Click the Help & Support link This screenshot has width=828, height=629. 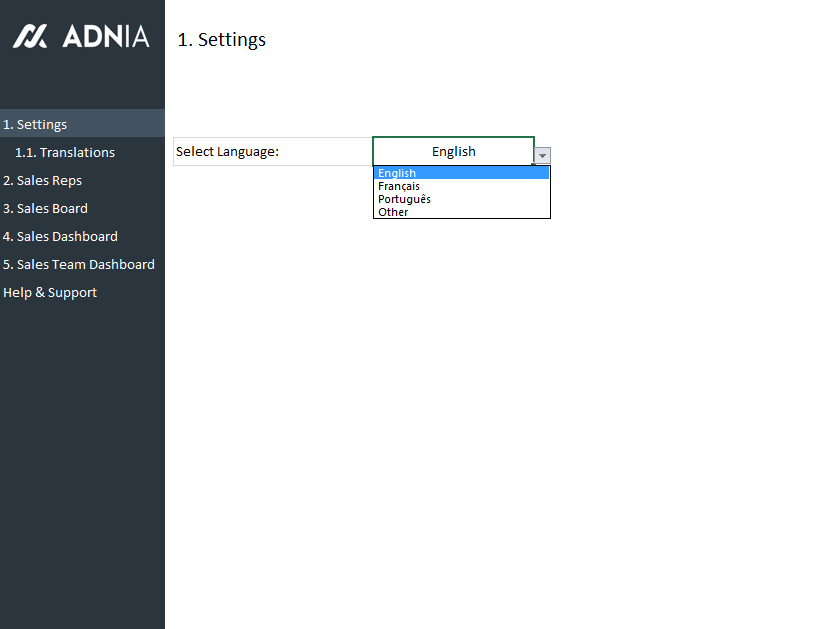tap(50, 292)
